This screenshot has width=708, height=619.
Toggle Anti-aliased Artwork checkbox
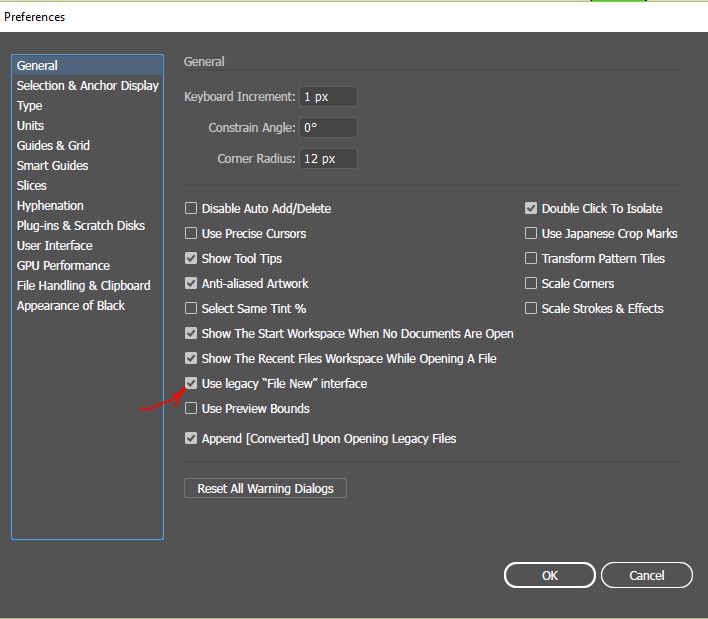tap(191, 284)
